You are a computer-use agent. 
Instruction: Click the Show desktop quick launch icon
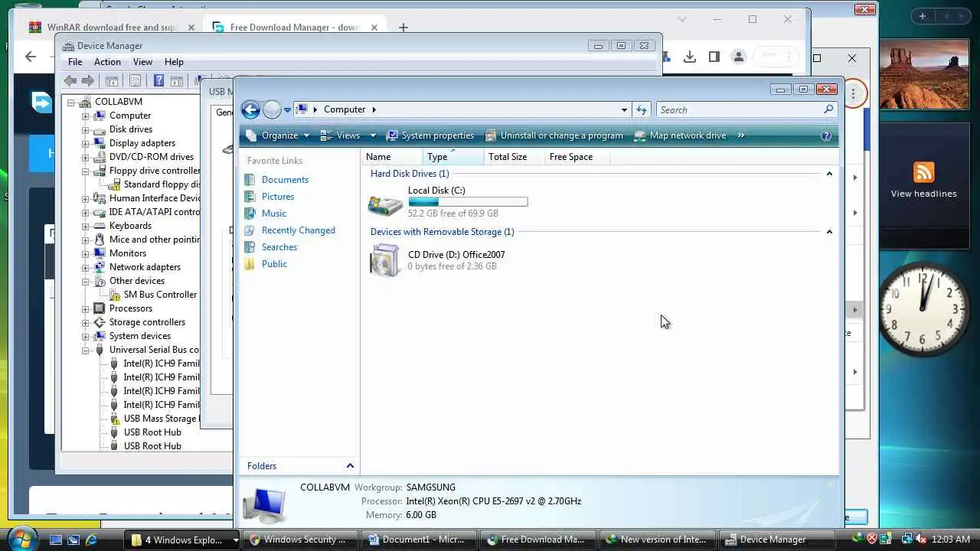click(56, 540)
